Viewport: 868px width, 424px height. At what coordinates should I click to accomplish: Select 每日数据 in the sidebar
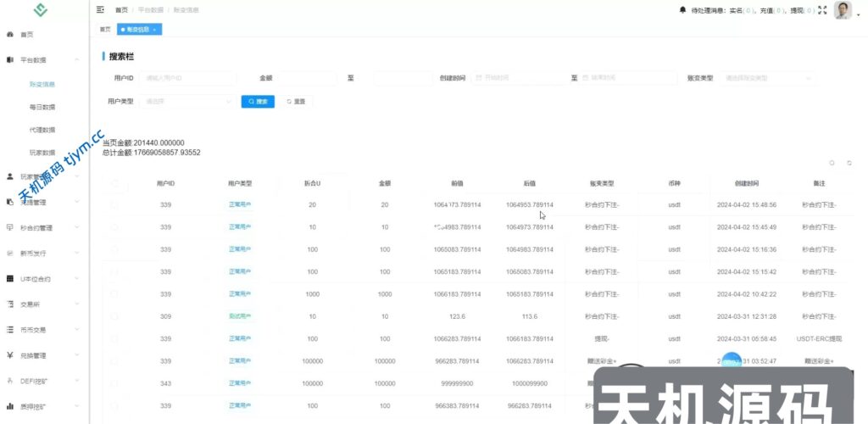coord(42,108)
